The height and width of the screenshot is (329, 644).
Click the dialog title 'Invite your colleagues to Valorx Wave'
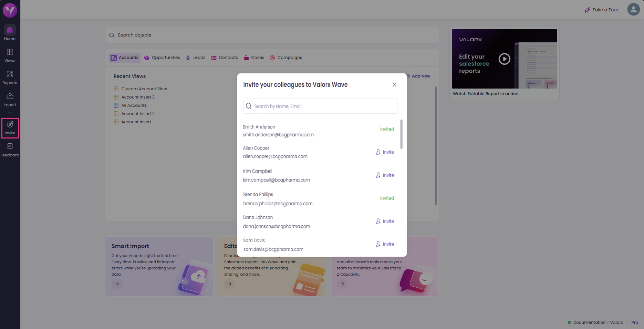click(x=295, y=85)
